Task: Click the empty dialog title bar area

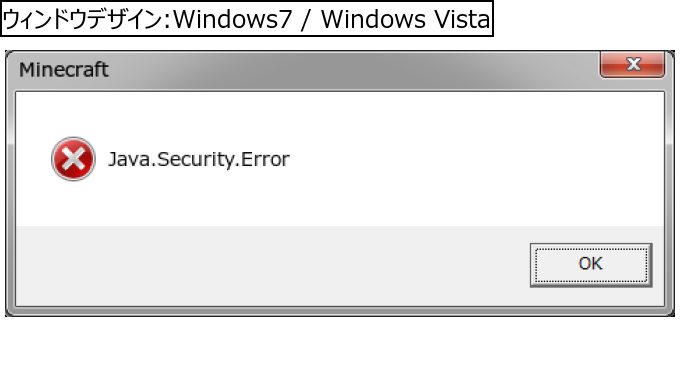Action: tap(347, 70)
